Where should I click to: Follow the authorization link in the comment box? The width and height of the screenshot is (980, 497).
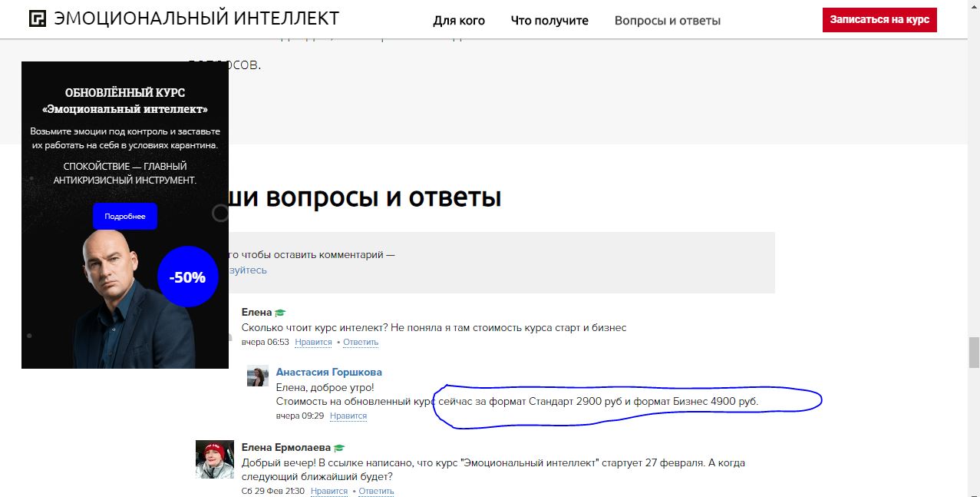(x=246, y=270)
